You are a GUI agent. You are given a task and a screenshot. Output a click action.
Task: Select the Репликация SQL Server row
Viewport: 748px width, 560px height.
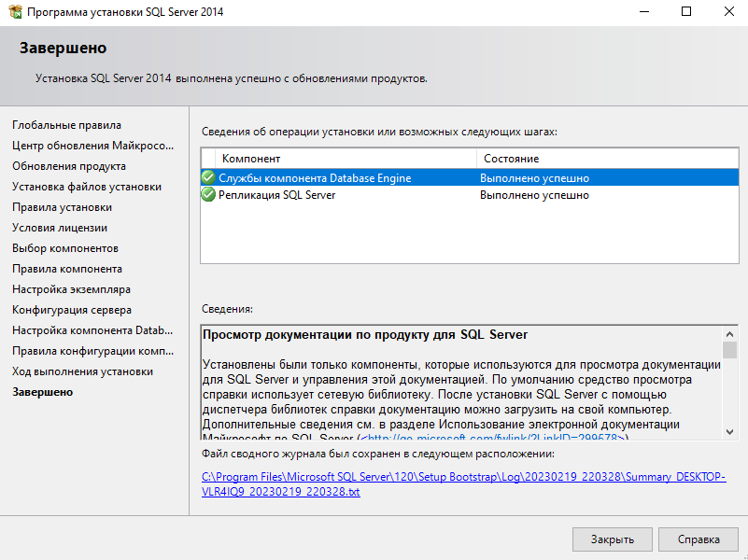click(x=470, y=195)
